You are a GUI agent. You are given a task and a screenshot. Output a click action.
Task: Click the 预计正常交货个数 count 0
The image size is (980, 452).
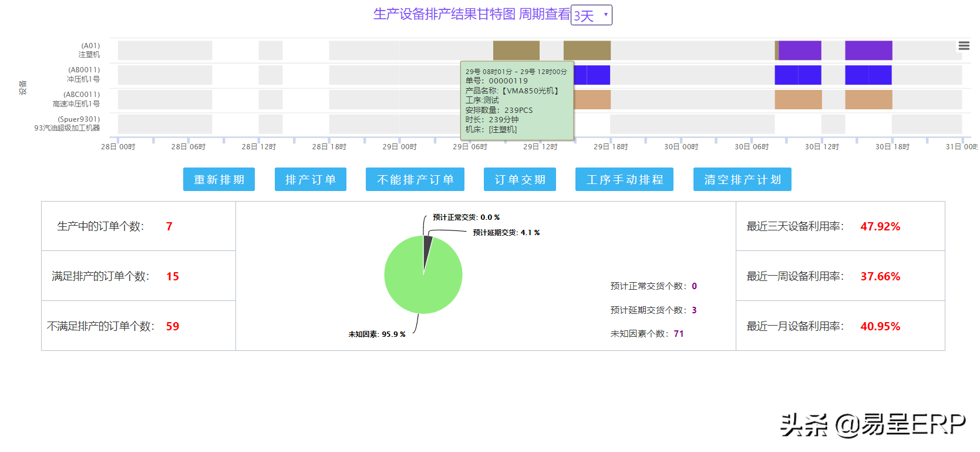pos(694,286)
